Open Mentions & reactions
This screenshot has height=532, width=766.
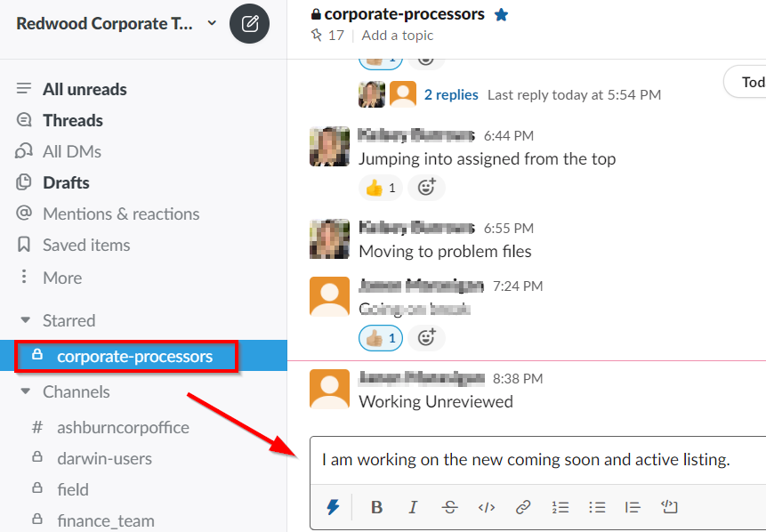(x=121, y=214)
